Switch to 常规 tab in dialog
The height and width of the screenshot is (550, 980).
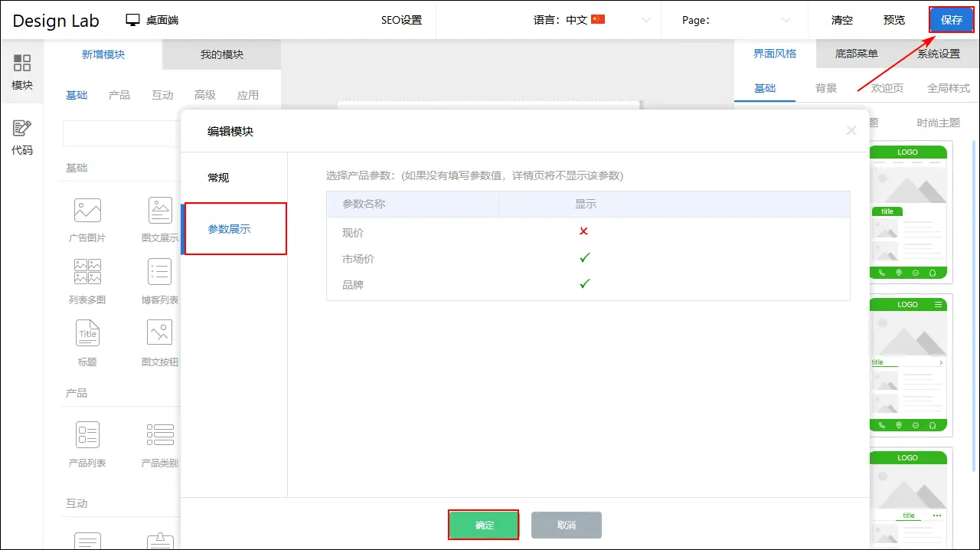pyautogui.click(x=218, y=178)
